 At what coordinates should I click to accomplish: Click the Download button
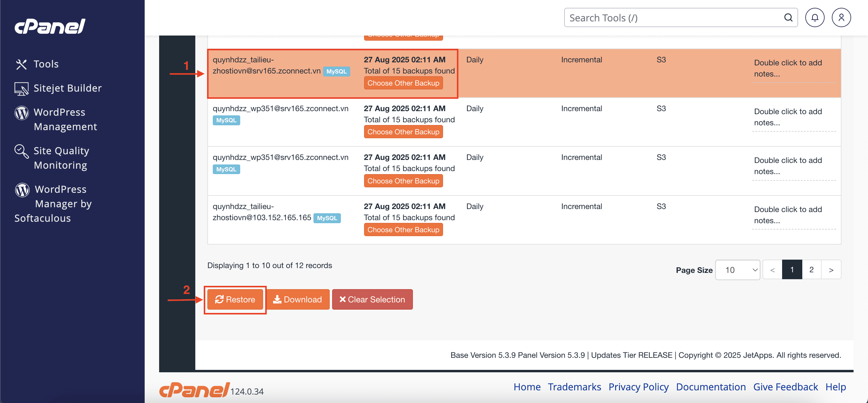(x=298, y=299)
